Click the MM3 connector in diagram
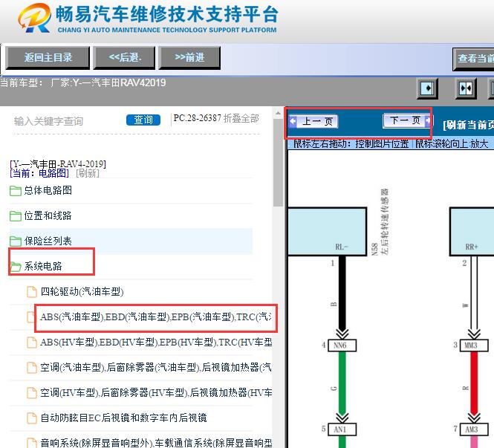This screenshot has height=448, width=494. click(473, 345)
